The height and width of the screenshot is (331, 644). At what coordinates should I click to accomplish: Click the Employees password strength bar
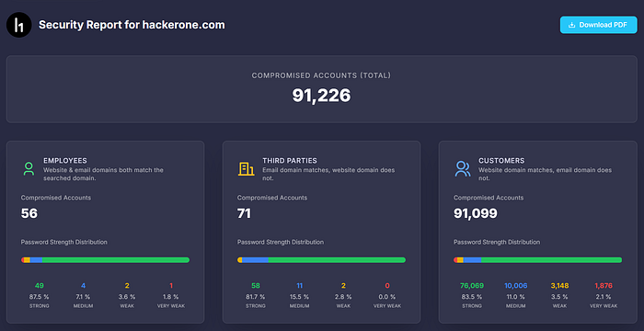(105, 260)
